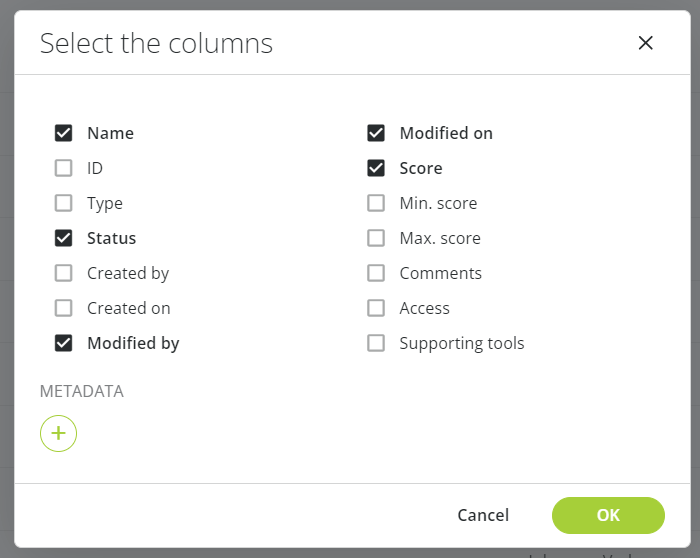Uncheck the Name column checkbox

63,133
